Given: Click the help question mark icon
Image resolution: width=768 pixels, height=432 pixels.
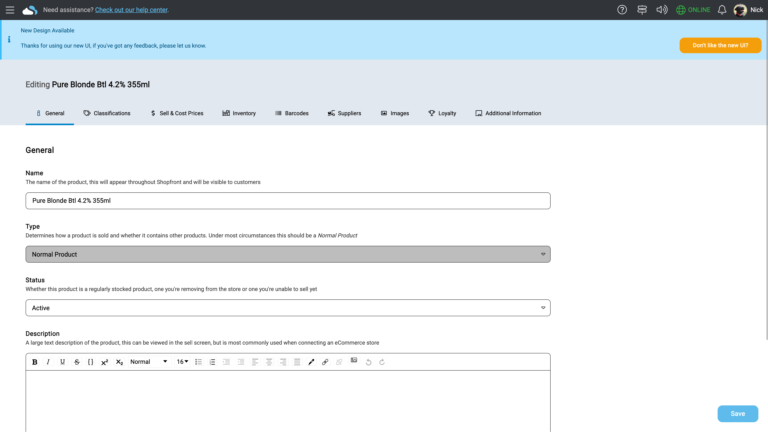Looking at the screenshot, I should tap(621, 10).
